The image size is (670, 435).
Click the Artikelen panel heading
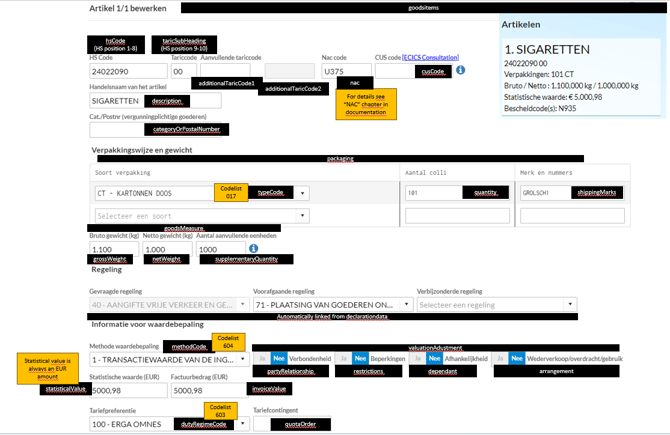521,24
